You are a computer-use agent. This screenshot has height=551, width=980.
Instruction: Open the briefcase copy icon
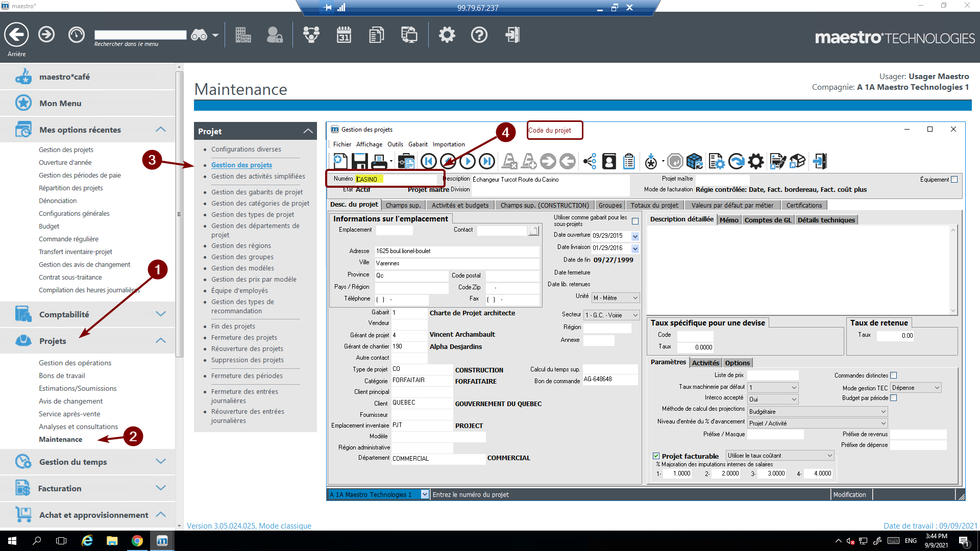(x=406, y=161)
